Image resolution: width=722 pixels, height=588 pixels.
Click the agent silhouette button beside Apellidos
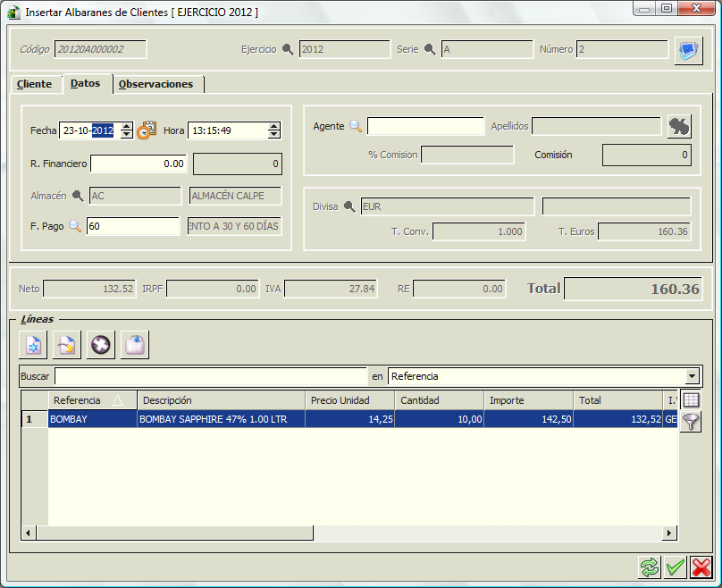pyautogui.click(x=679, y=126)
